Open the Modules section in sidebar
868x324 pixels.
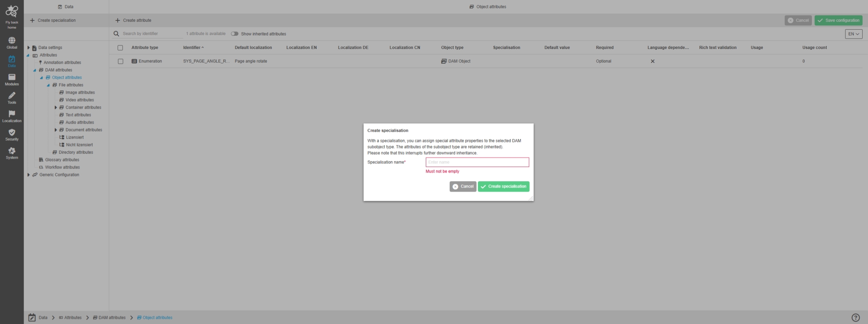point(12,80)
